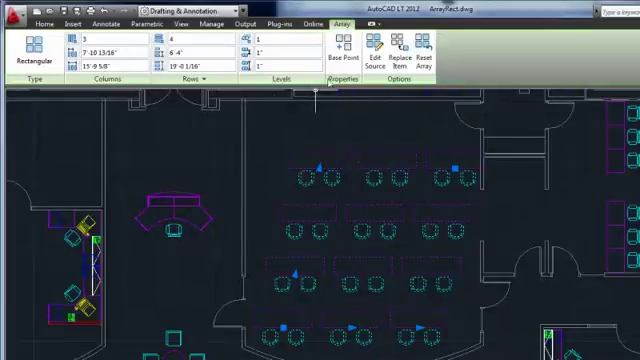The height and width of the screenshot is (360, 640).
Task: Open the Home ribbon tab
Action: (x=44, y=24)
